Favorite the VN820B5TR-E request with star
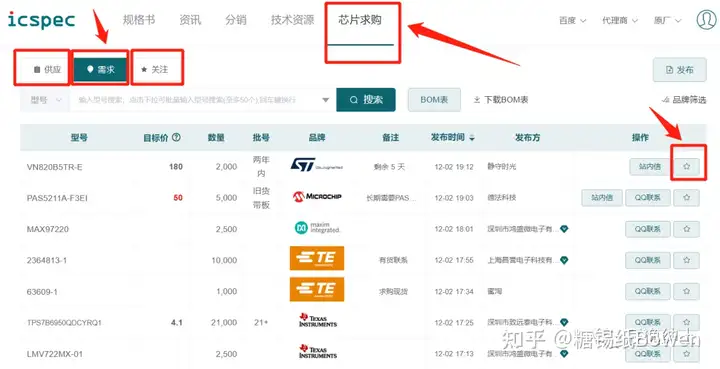Viewport: 720px width, 369px height. click(x=686, y=167)
